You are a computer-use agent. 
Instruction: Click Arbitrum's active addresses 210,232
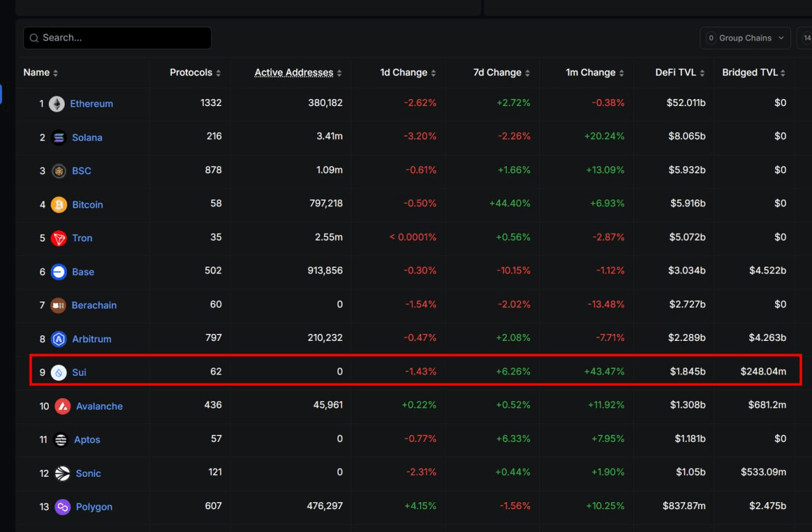coord(325,338)
